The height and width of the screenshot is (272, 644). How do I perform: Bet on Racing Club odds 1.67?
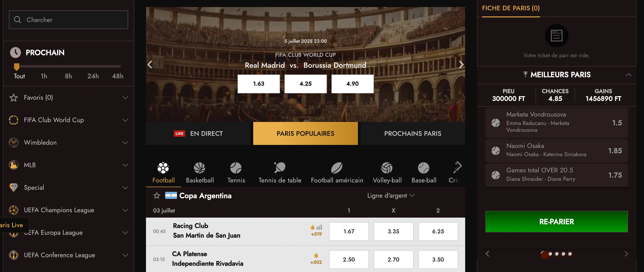tap(349, 231)
